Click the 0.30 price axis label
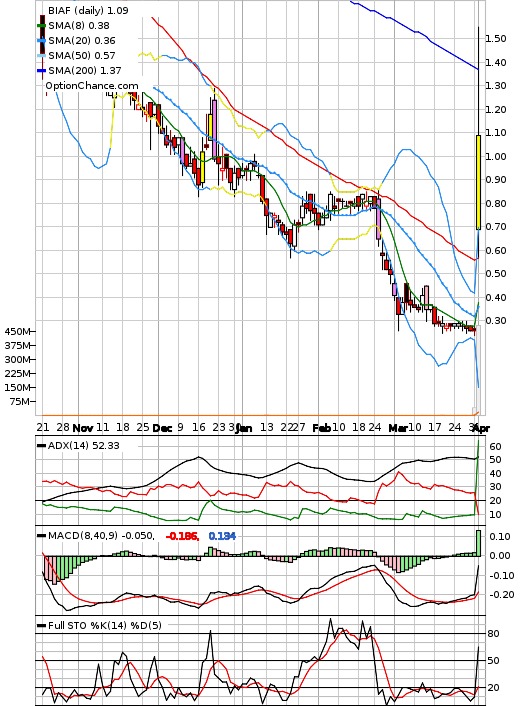Viewport: 526px width, 706px height. click(496, 321)
